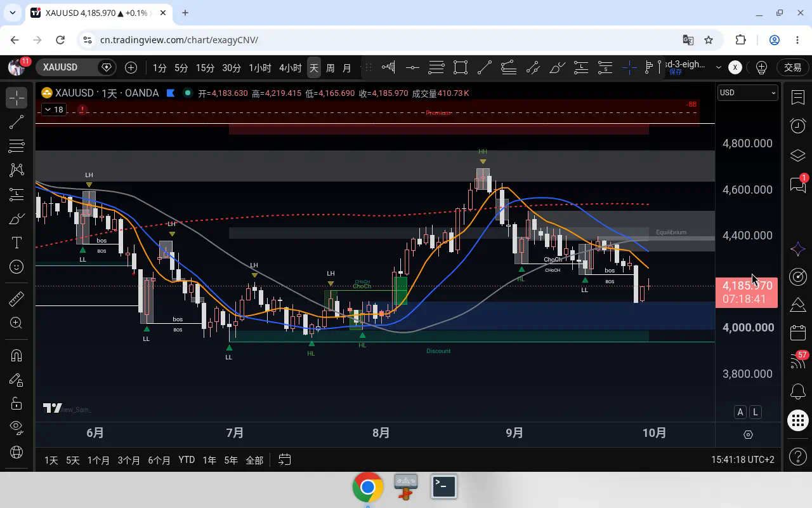
Task: Open the alerts clock panel
Action: pos(798,126)
